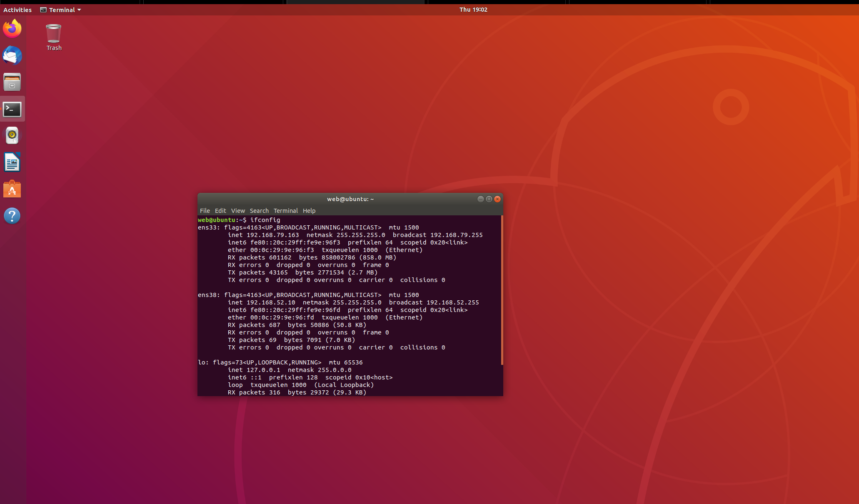Expand the Terminal app menu dropdown
The width and height of the screenshot is (859, 504).
(61, 10)
